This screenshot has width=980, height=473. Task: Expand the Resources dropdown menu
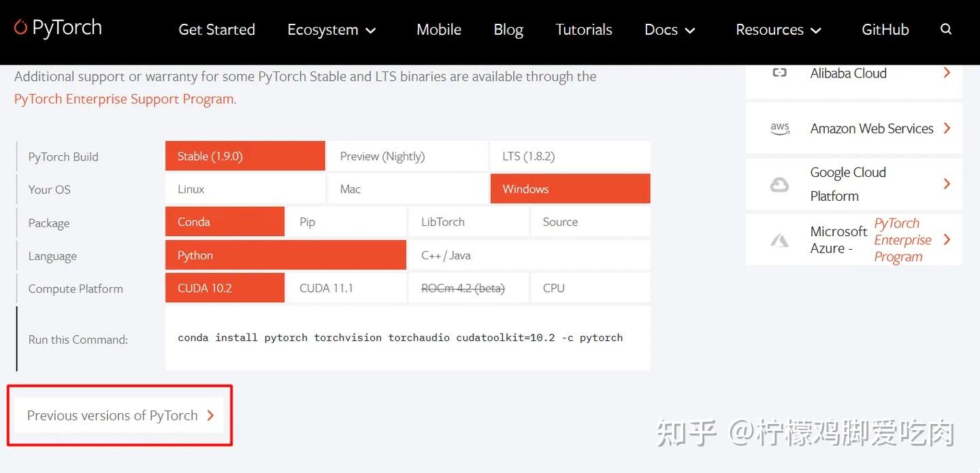click(778, 29)
